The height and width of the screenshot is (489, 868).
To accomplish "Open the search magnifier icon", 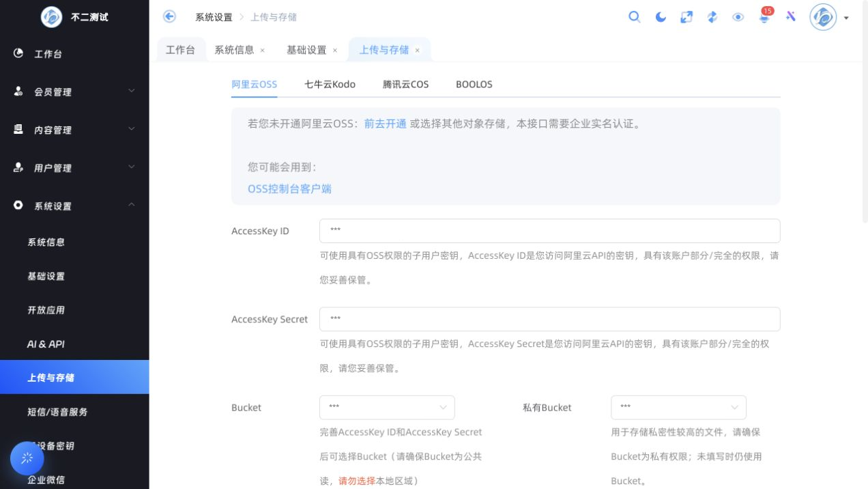I will click(x=635, y=17).
